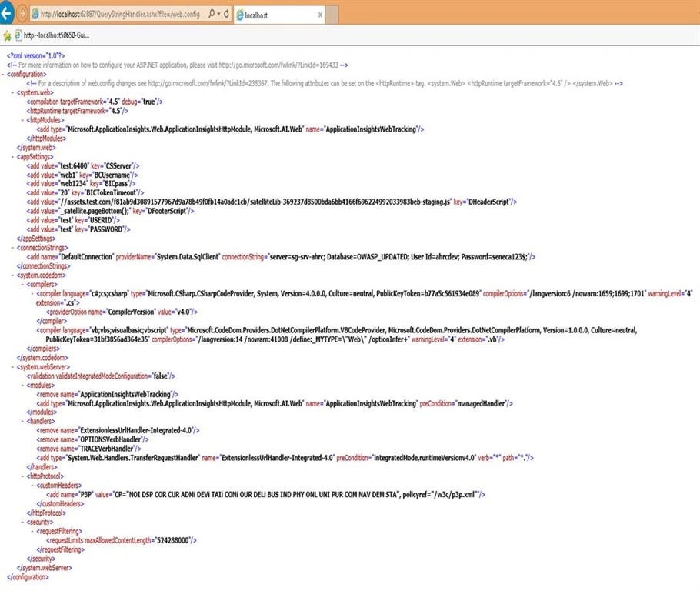Click the address bar URL field
This screenshot has width=700, height=591.
(121, 15)
